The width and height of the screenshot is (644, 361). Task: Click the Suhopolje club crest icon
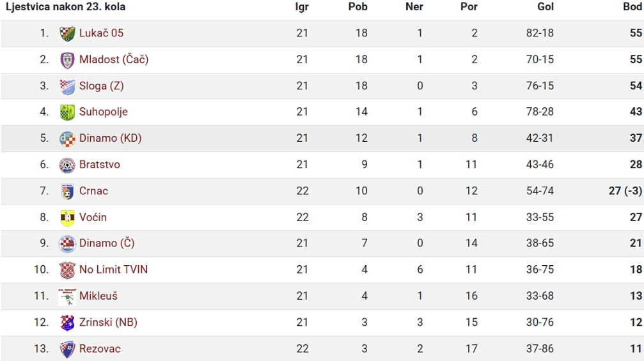pos(67,112)
